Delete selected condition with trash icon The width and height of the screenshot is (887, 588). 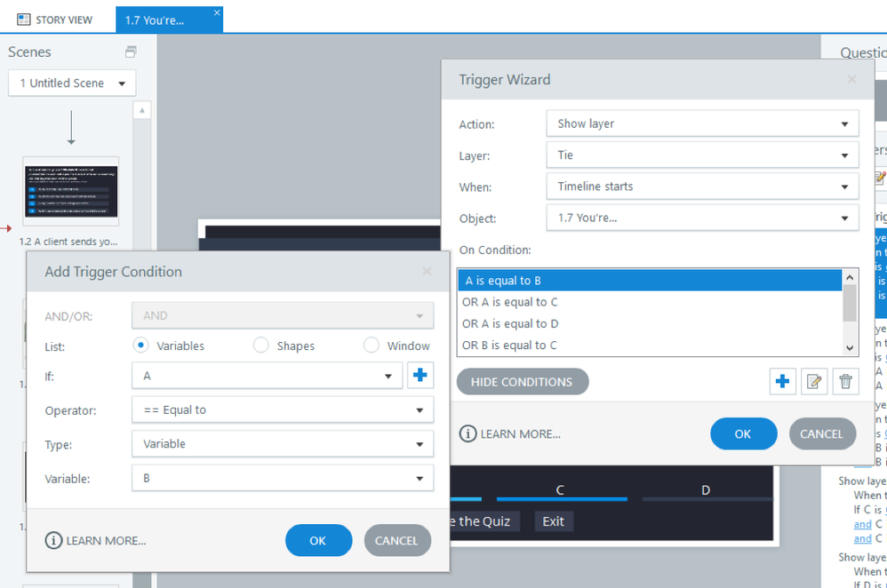tap(846, 382)
